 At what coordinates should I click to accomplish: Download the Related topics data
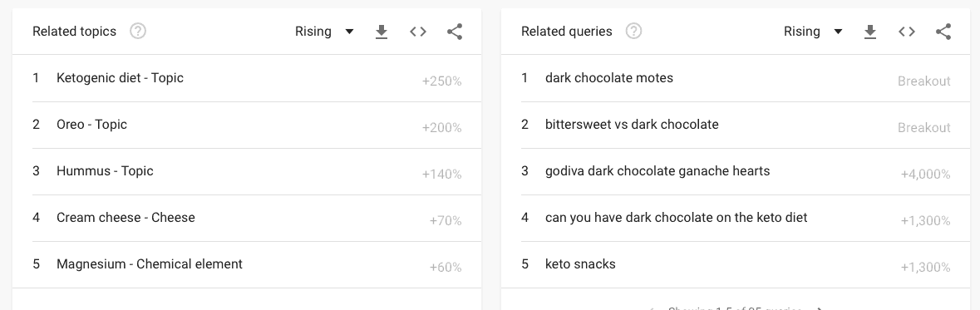point(382,32)
